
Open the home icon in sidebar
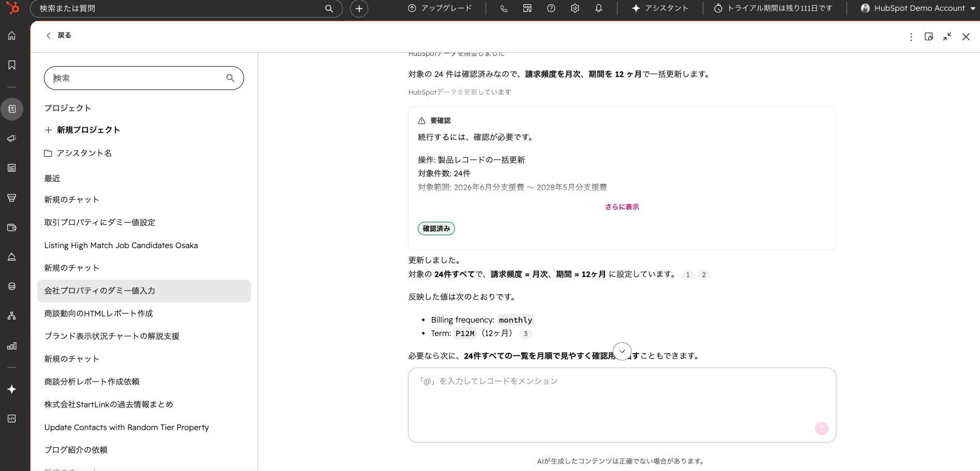click(x=12, y=36)
